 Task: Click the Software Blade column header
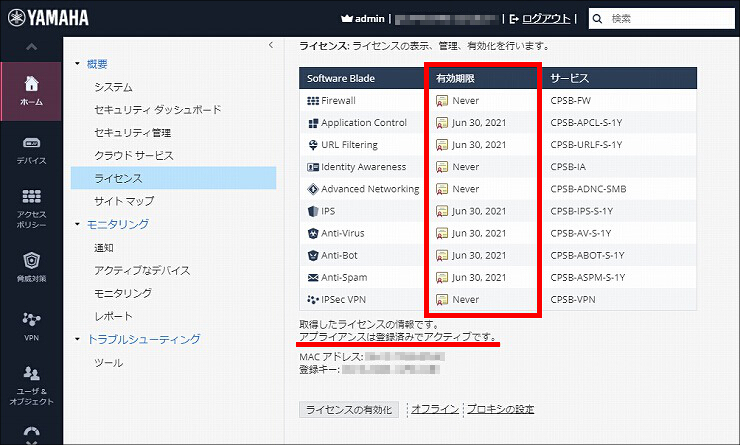click(x=341, y=78)
